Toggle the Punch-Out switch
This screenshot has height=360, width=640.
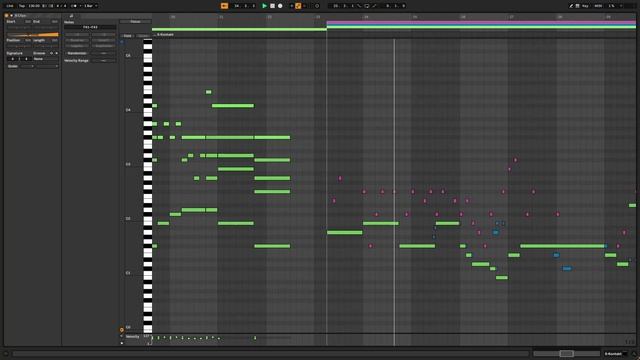374,6
